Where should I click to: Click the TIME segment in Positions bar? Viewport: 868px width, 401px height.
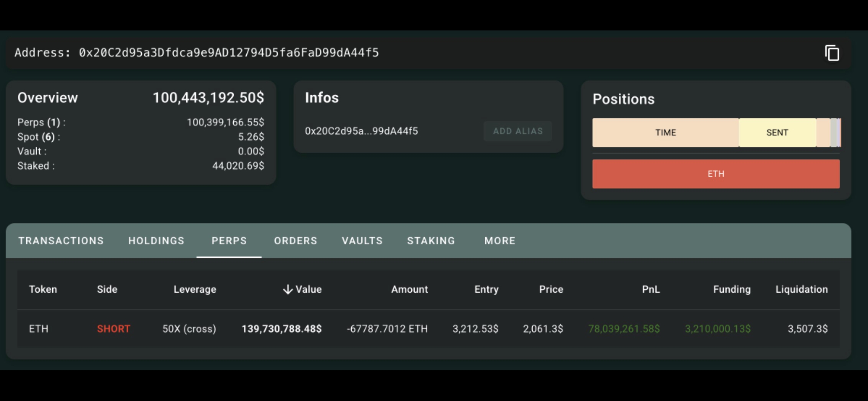tap(665, 133)
